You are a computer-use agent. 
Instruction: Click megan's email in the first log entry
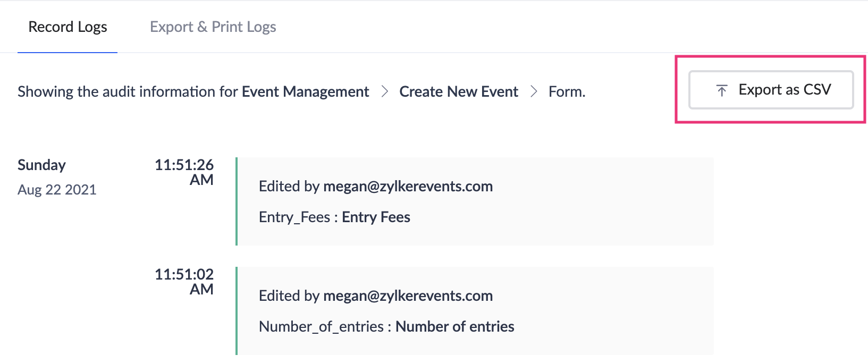coord(408,186)
